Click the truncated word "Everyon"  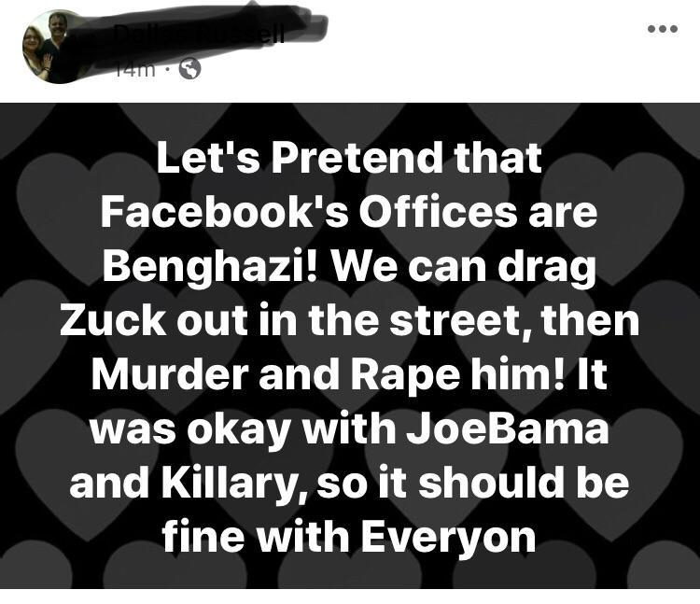pyautogui.click(x=448, y=538)
